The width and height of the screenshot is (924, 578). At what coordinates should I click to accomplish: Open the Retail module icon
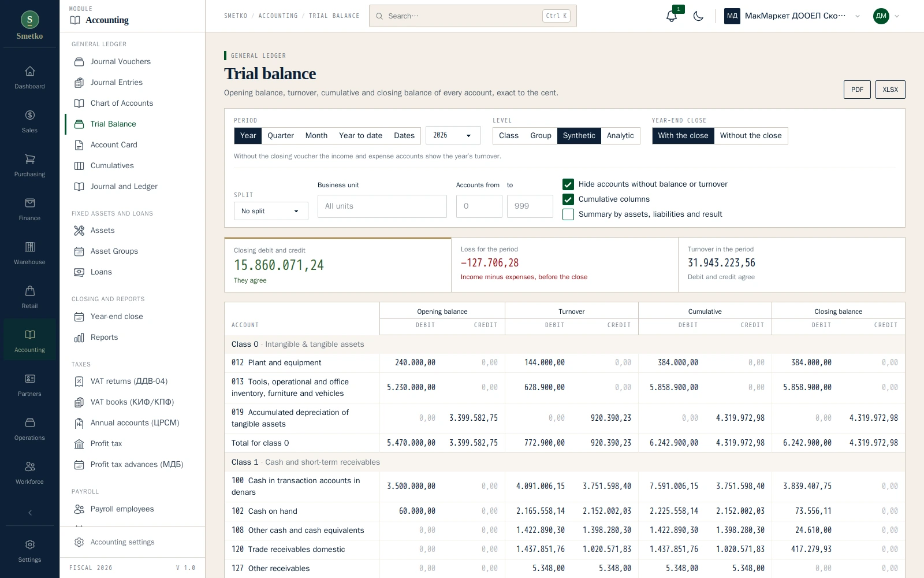click(29, 297)
